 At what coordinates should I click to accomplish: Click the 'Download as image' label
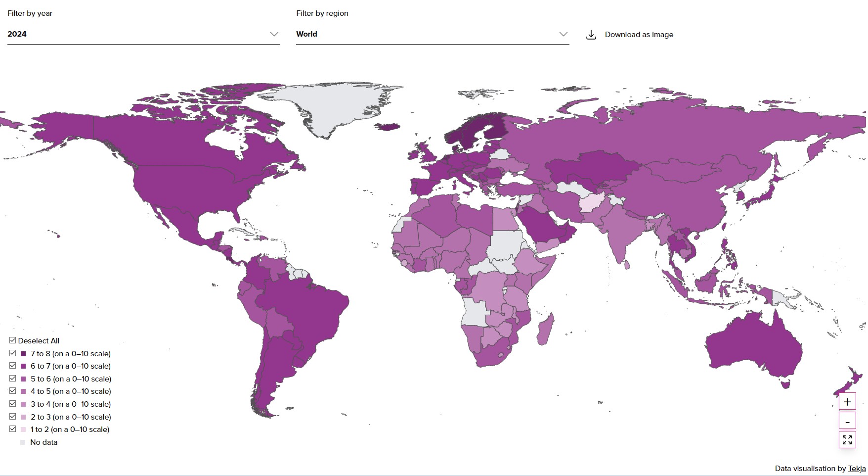coord(639,34)
